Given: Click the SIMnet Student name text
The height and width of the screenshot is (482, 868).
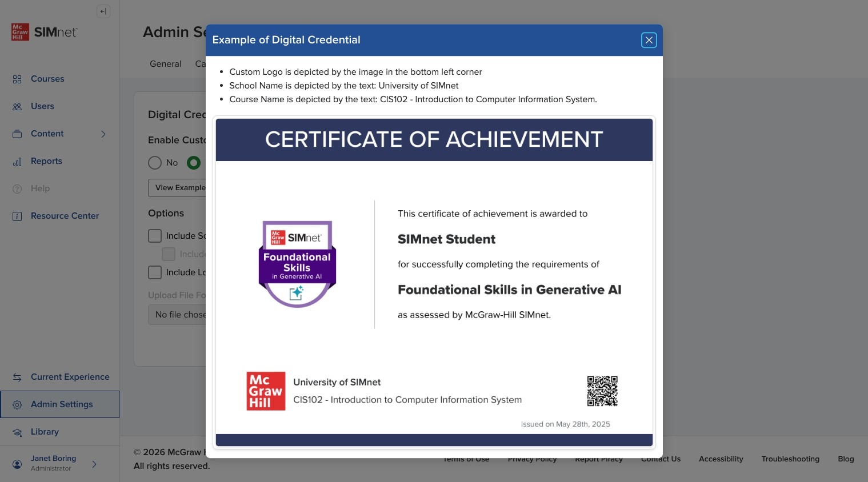Looking at the screenshot, I should click(x=446, y=239).
